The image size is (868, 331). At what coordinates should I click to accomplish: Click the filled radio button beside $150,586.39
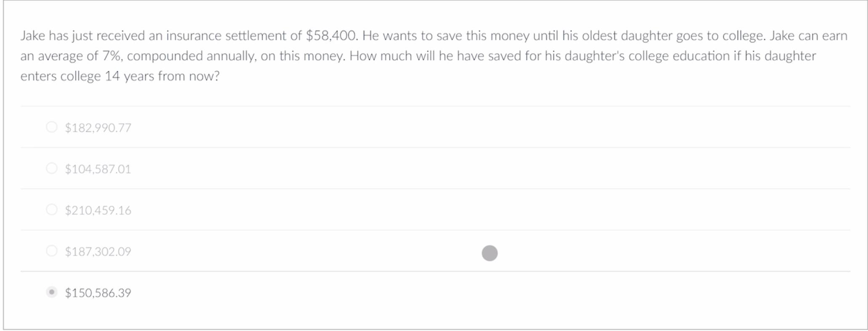pyautogui.click(x=52, y=292)
